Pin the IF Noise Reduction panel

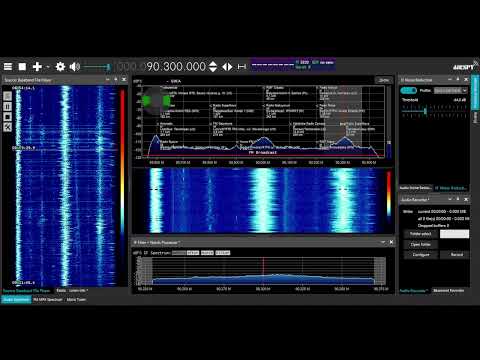pos(458,80)
